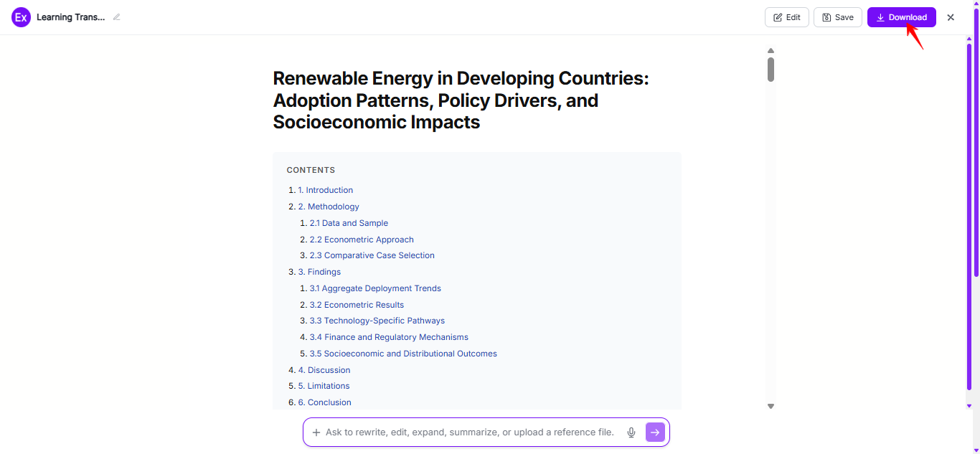Viewport: 980px width, 454px height.
Task: Open the 3. Findings contents link
Action: tap(319, 272)
